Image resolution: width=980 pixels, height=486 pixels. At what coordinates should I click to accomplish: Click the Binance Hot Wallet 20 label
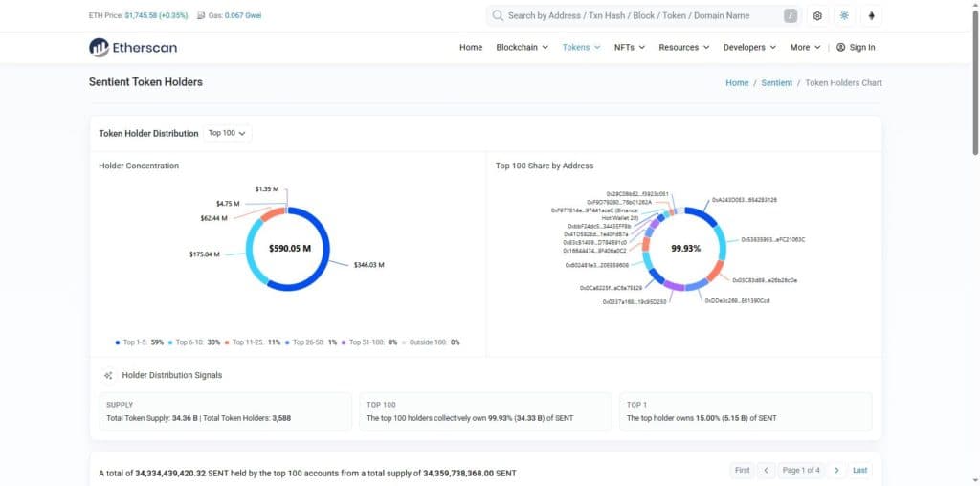point(594,214)
